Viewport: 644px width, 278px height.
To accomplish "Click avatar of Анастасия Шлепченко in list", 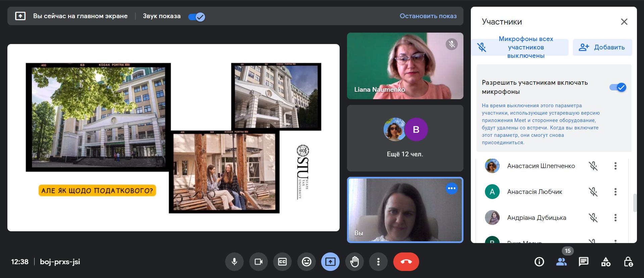I will point(492,166).
